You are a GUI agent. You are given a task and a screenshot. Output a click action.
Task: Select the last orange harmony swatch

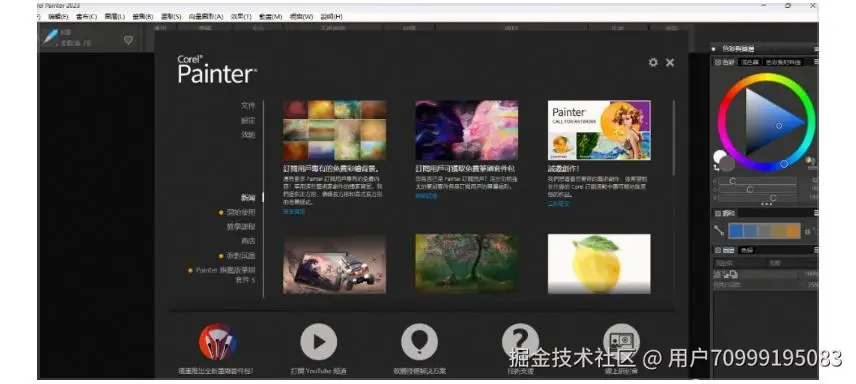[x=793, y=231]
